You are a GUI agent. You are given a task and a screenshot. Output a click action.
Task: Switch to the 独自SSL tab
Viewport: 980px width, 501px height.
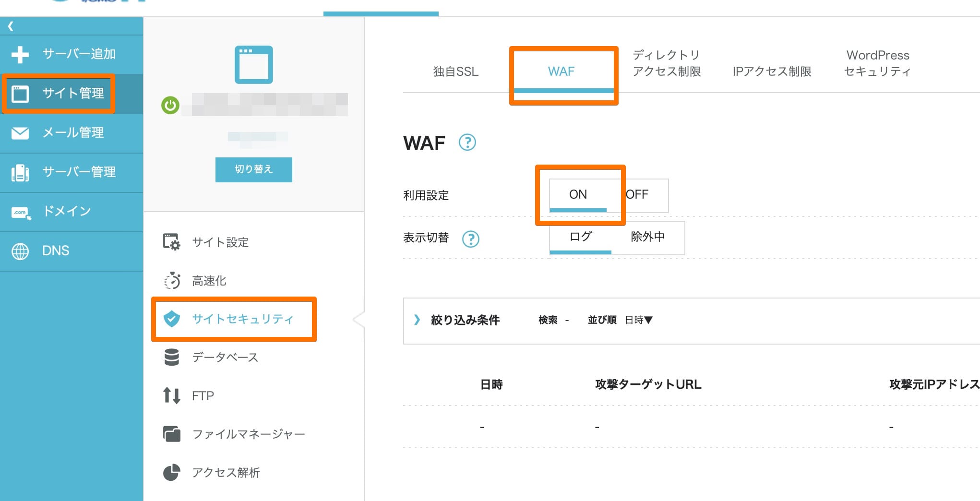click(454, 71)
